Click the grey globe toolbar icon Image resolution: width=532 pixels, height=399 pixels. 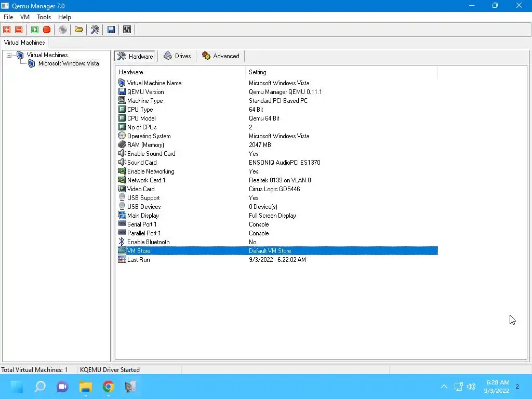tap(63, 30)
